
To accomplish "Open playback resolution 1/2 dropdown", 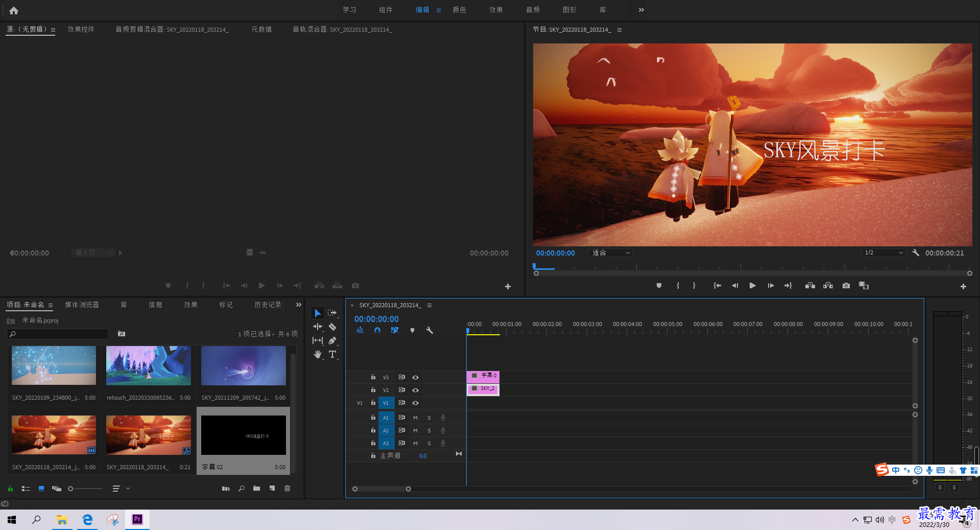I will [x=883, y=252].
